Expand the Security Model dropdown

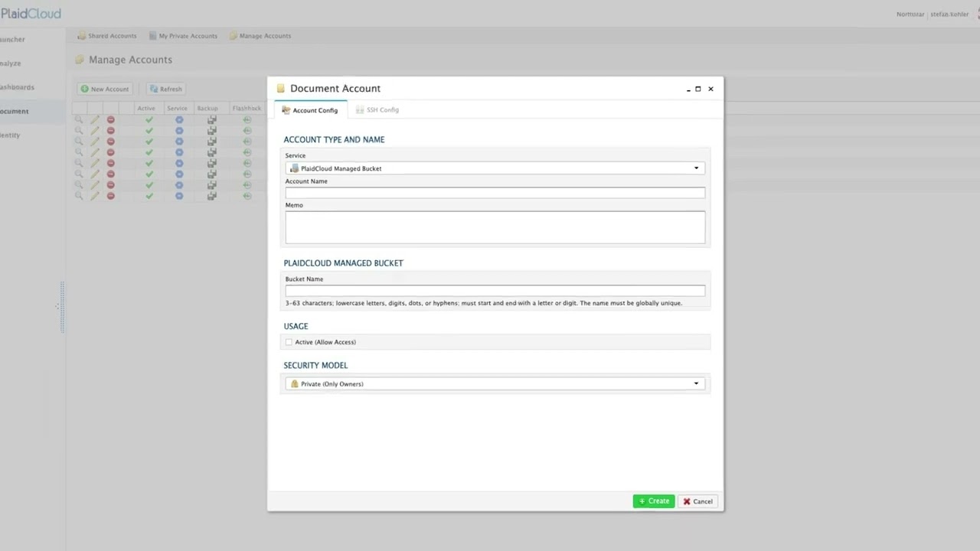pos(495,383)
